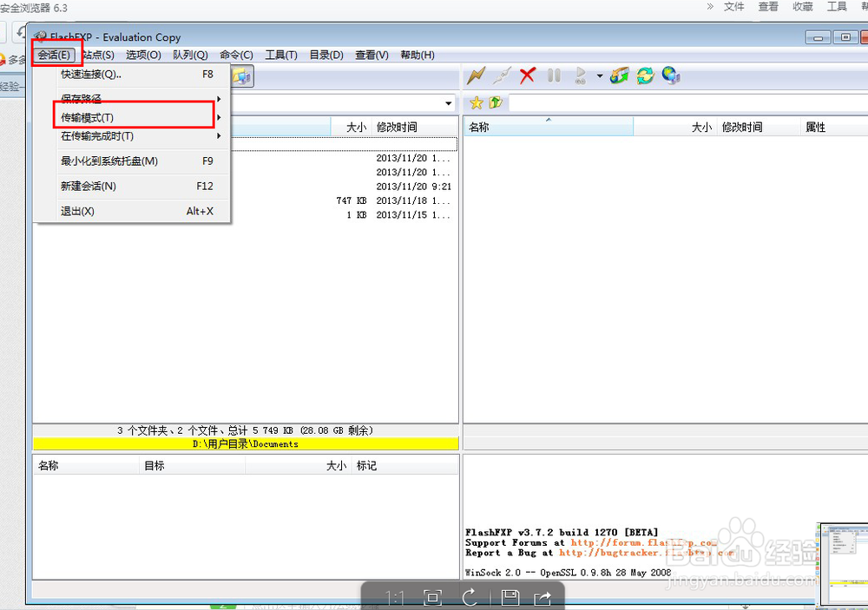Sort right pane by 修改时间 column
This screenshot has height=610, width=868.
759,127
